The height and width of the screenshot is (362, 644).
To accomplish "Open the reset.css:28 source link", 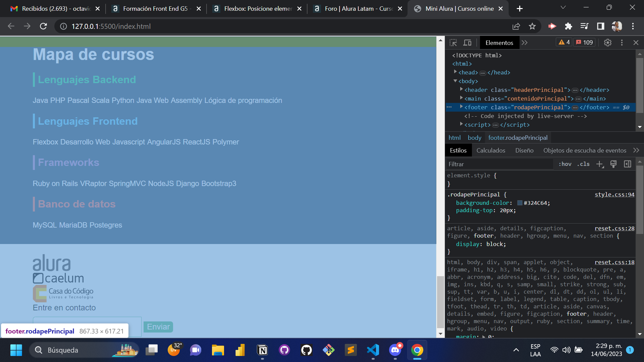I will click(x=614, y=228).
